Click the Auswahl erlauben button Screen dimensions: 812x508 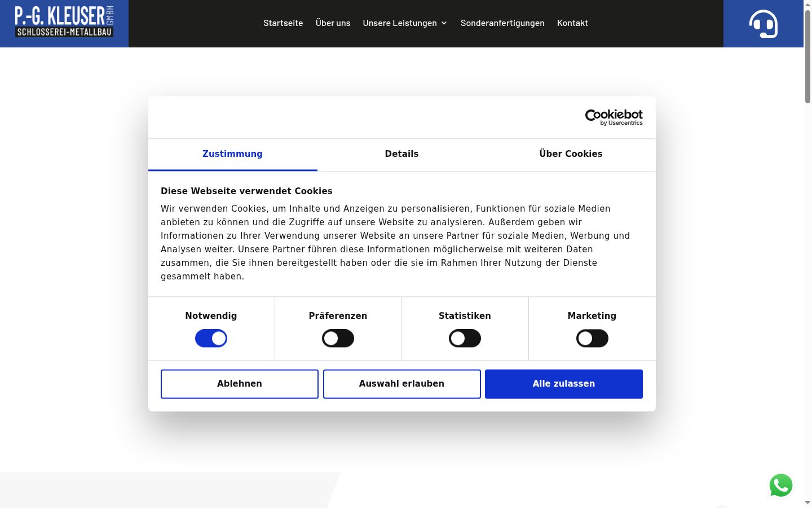pos(401,384)
